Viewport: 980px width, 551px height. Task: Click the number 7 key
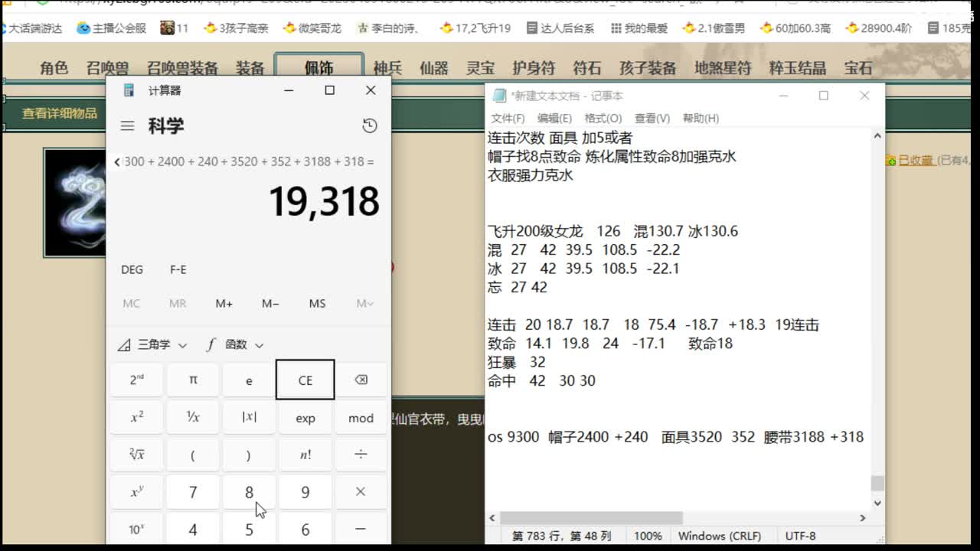[x=193, y=492]
